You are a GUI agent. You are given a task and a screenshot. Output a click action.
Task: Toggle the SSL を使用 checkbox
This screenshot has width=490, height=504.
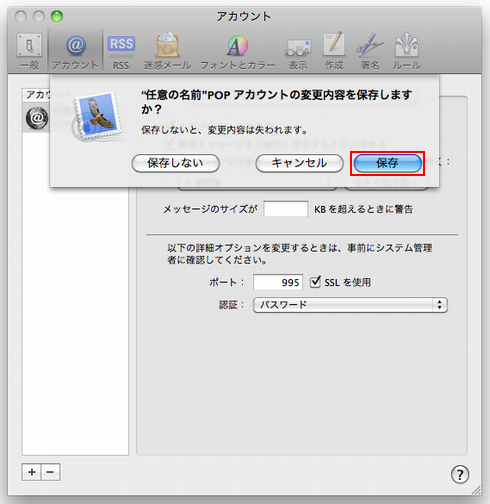point(315,282)
